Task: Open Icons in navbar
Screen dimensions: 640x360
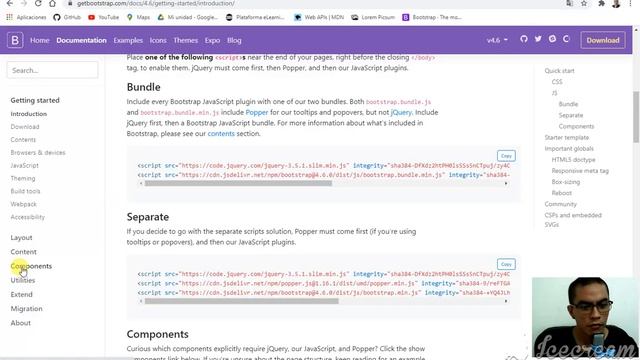Action: [158, 40]
